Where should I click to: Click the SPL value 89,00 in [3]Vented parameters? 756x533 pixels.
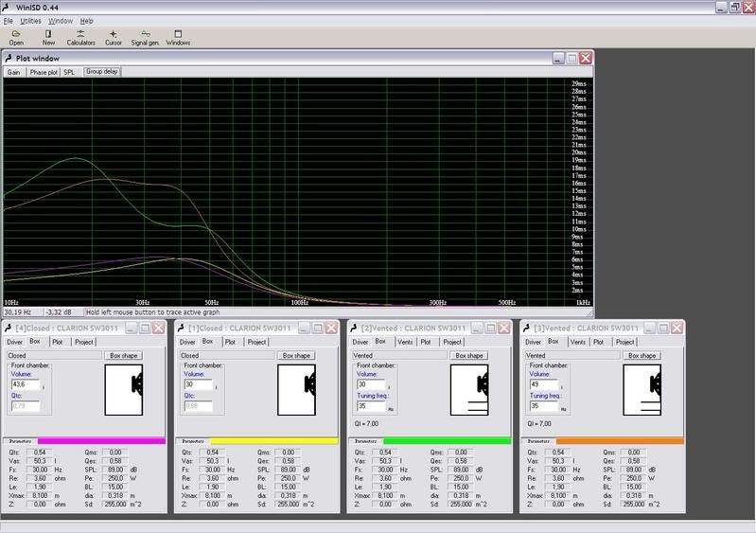pos(634,470)
